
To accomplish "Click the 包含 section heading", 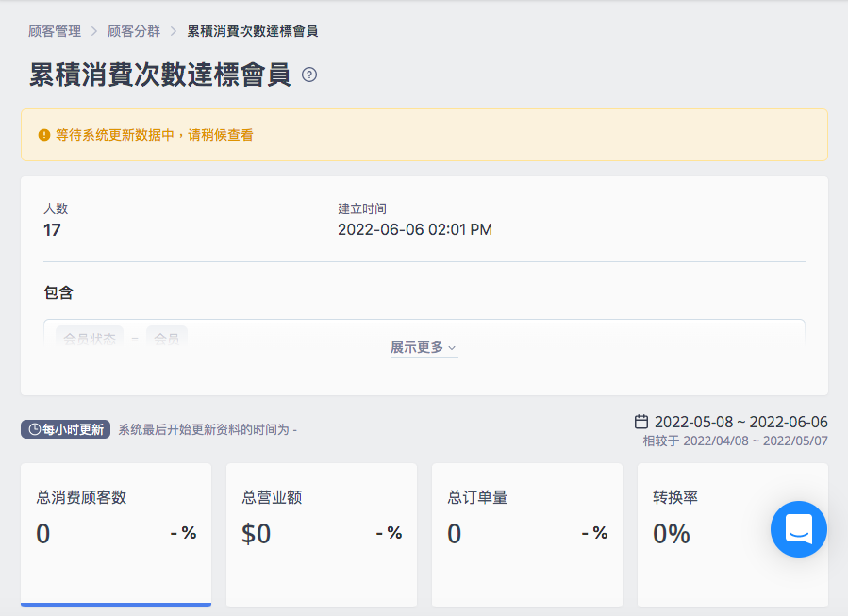I will [x=58, y=292].
